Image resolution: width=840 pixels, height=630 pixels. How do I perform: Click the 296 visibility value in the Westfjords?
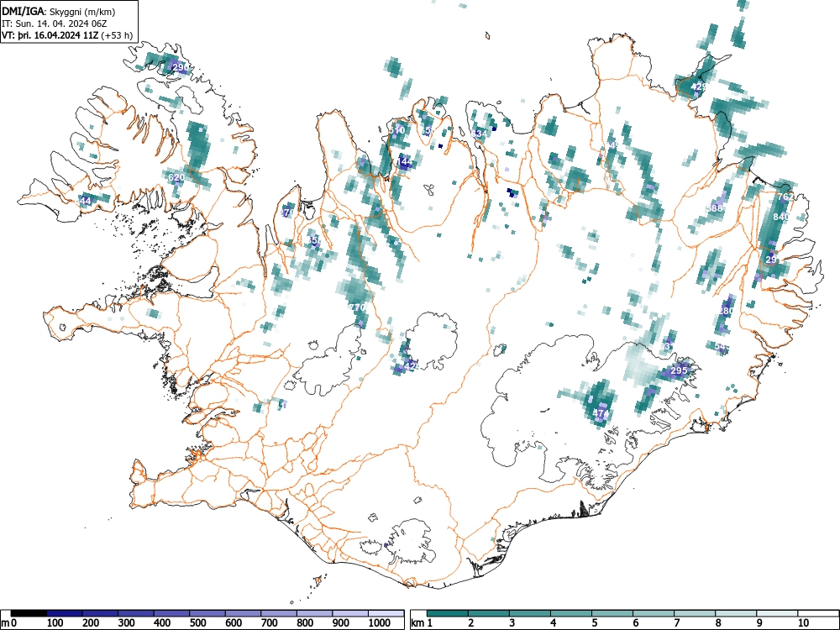(181, 67)
